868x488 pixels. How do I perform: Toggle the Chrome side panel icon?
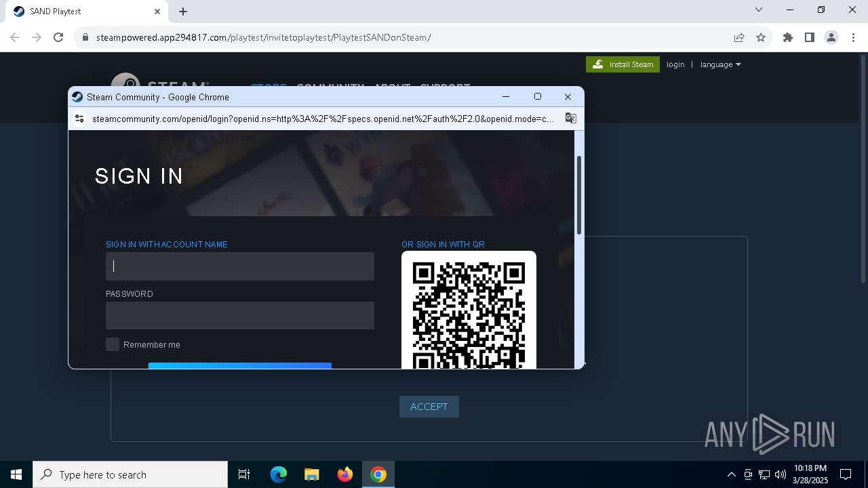point(810,37)
